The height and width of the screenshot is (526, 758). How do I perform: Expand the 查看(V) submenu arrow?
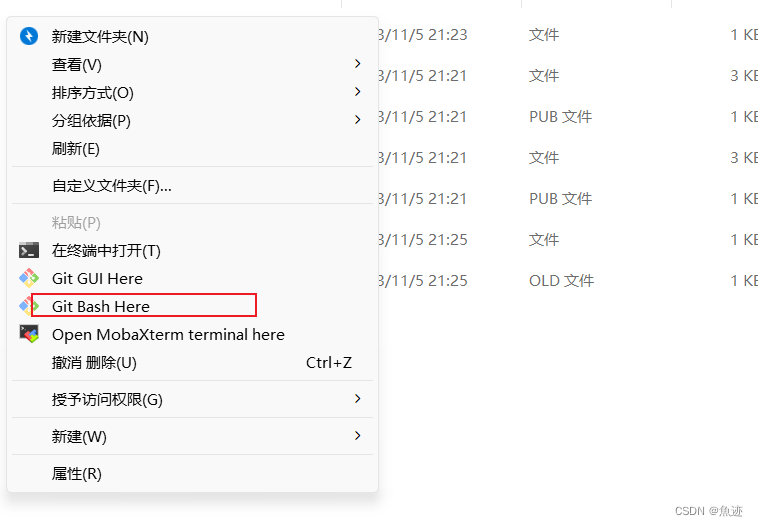click(357, 64)
